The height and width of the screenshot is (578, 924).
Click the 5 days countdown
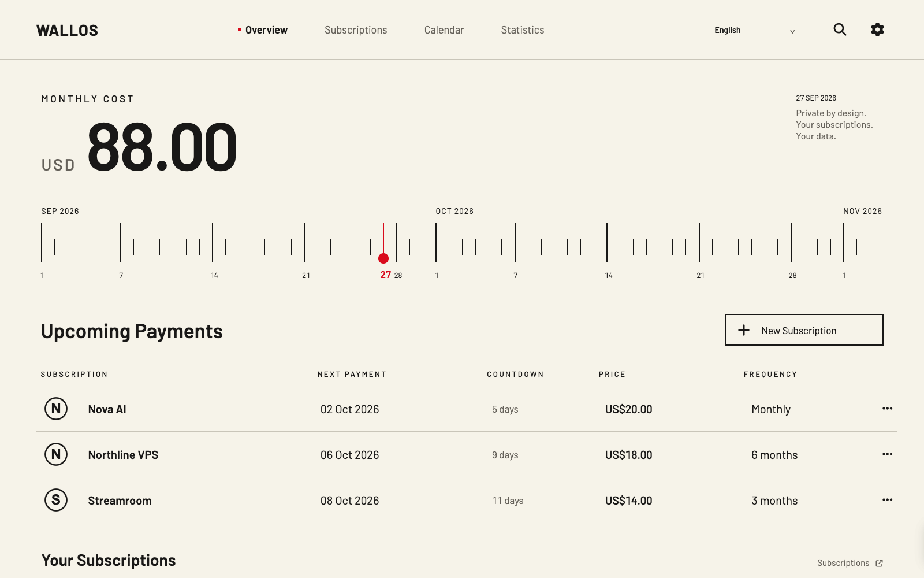[x=505, y=409]
